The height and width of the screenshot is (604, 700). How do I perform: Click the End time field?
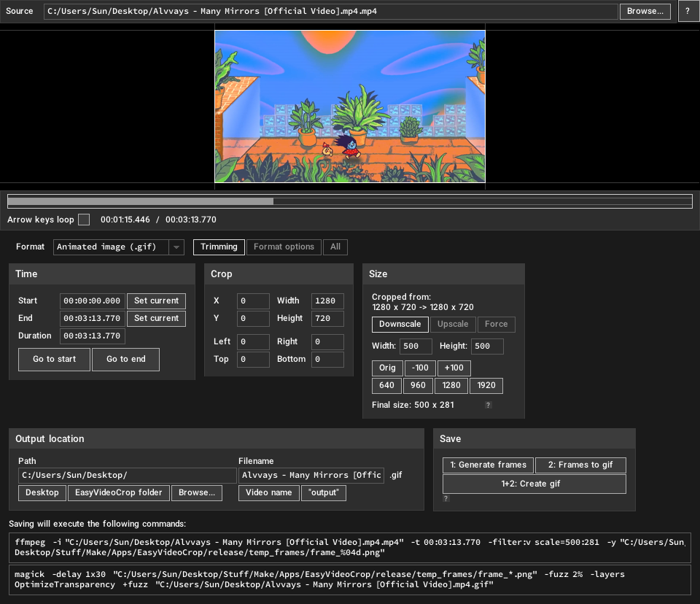click(x=92, y=319)
